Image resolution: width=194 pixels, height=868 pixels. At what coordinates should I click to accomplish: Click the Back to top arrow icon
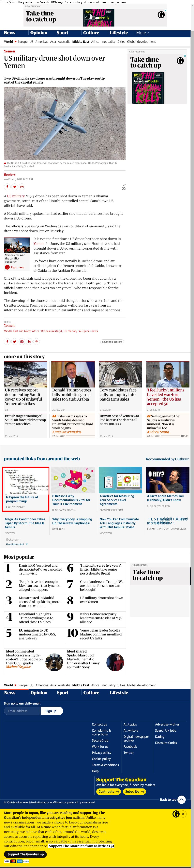pyautogui.click(x=181, y=799)
